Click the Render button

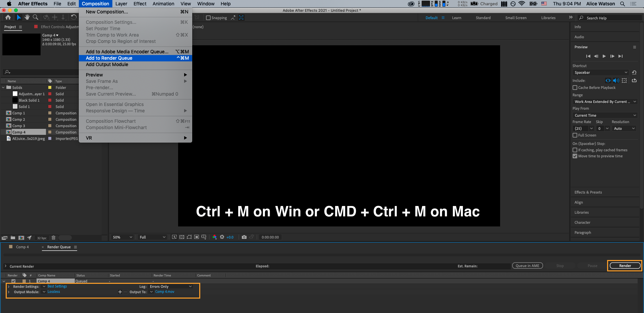point(625,266)
